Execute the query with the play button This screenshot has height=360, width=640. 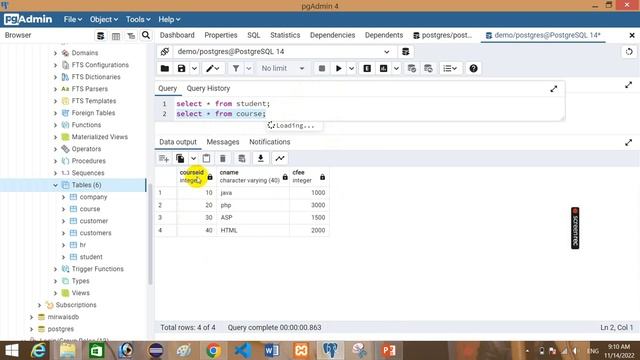click(x=338, y=69)
